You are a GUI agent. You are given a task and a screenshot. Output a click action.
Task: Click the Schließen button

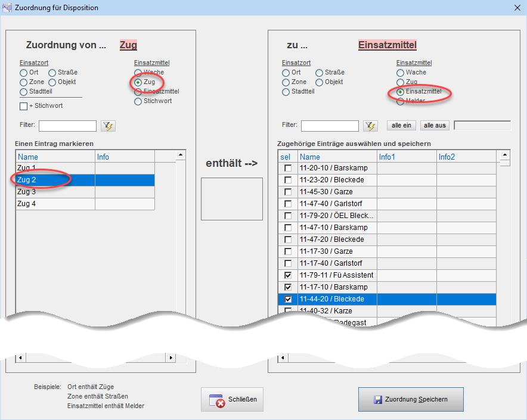point(232,399)
